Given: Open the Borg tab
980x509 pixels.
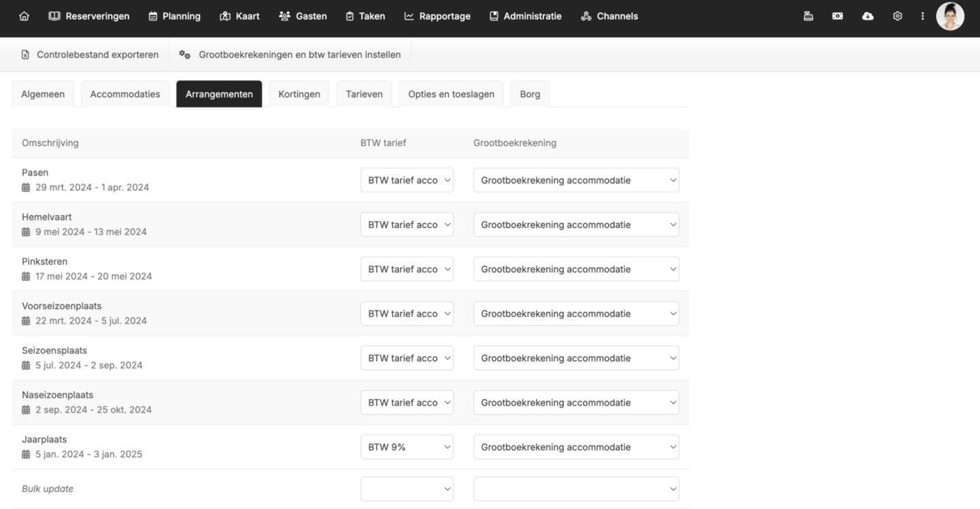Looking at the screenshot, I should coord(530,95).
